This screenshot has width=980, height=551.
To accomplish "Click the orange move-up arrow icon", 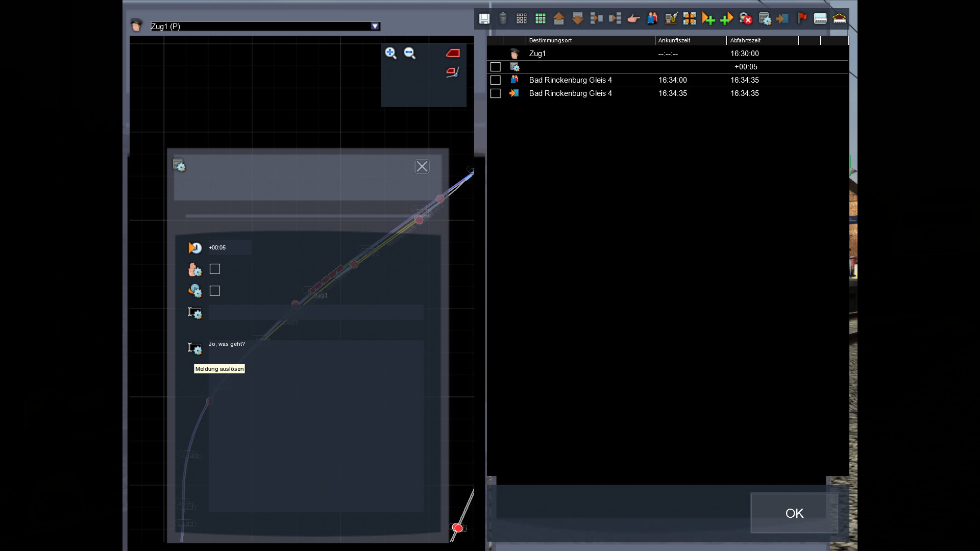I will click(559, 19).
